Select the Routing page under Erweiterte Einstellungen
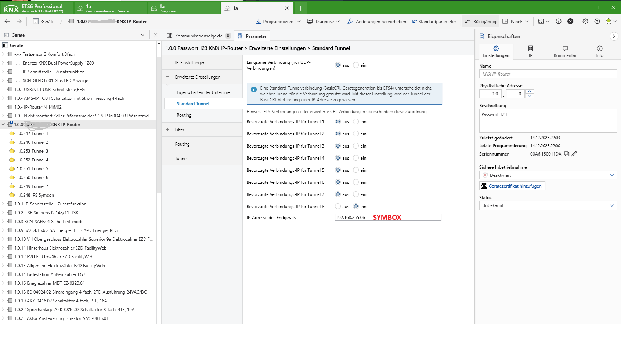 [x=184, y=115]
